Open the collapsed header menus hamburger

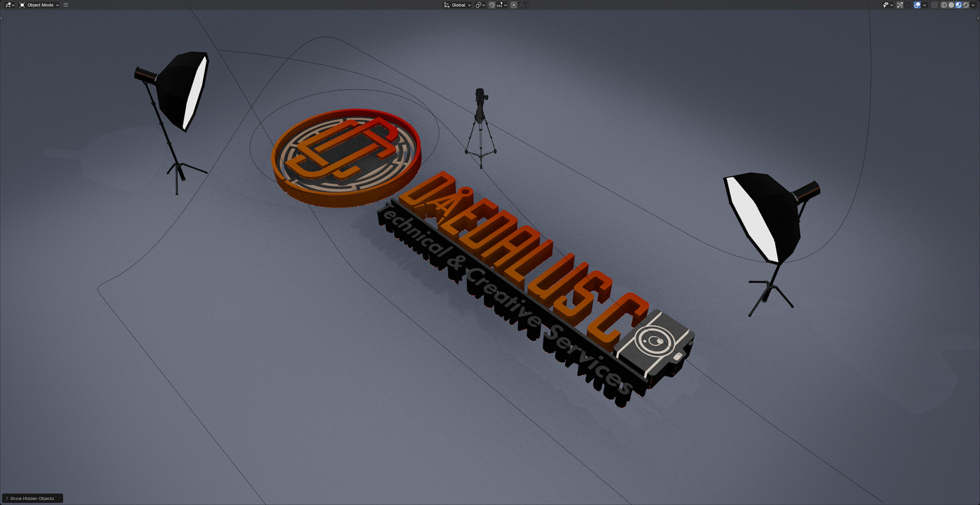tap(66, 5)
